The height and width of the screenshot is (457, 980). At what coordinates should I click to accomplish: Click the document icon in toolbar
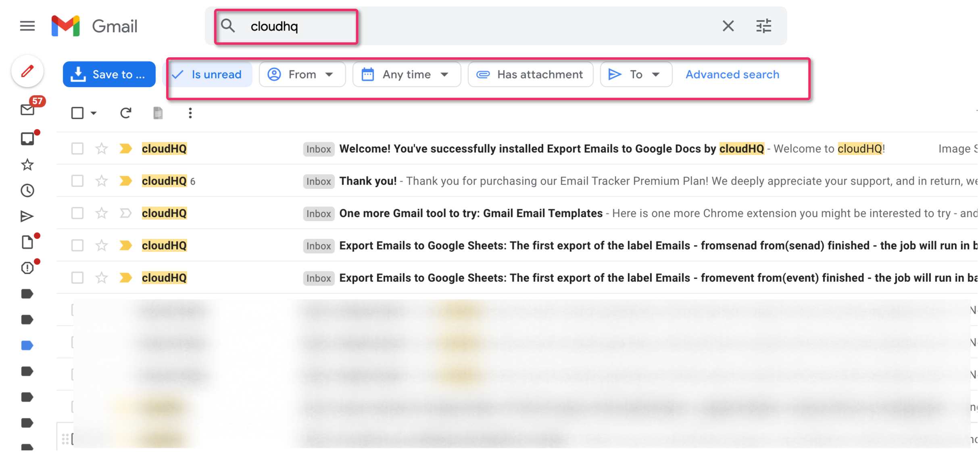pyautogui.click(x=158, y=113)
